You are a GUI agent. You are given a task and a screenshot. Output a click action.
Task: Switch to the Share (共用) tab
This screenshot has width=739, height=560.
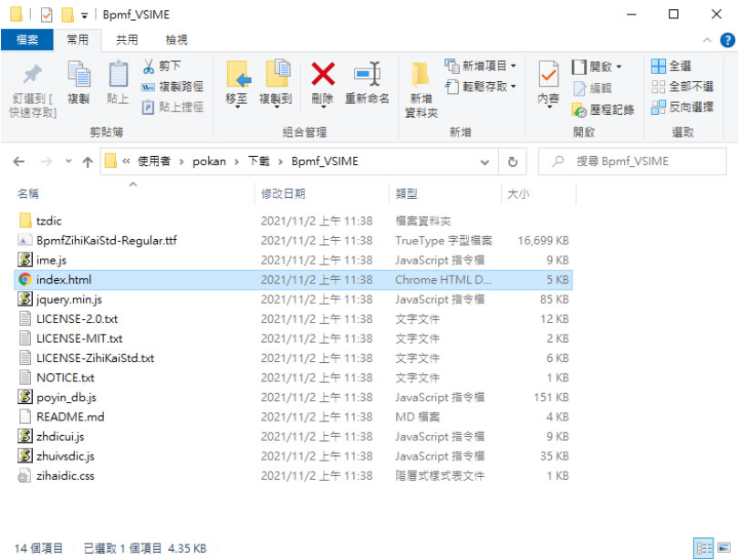coord(127,39)
